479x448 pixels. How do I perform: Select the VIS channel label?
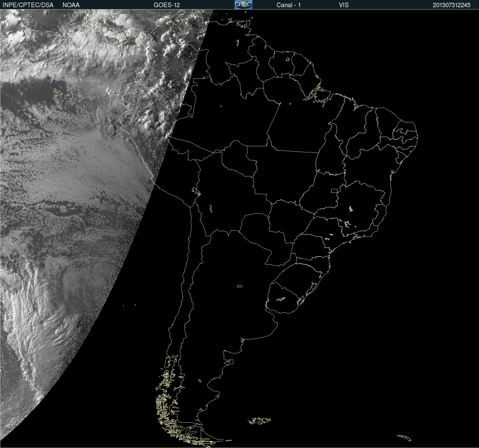(x=344, y=5)
